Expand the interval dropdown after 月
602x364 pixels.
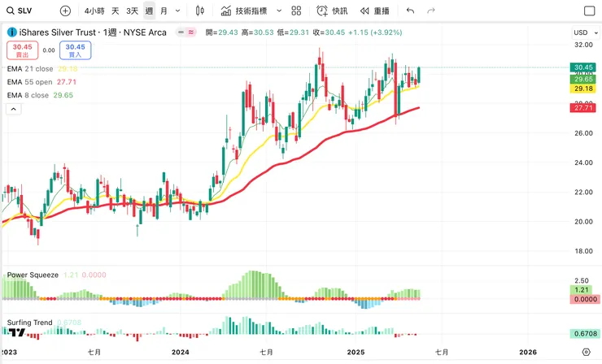click(178, 11)
